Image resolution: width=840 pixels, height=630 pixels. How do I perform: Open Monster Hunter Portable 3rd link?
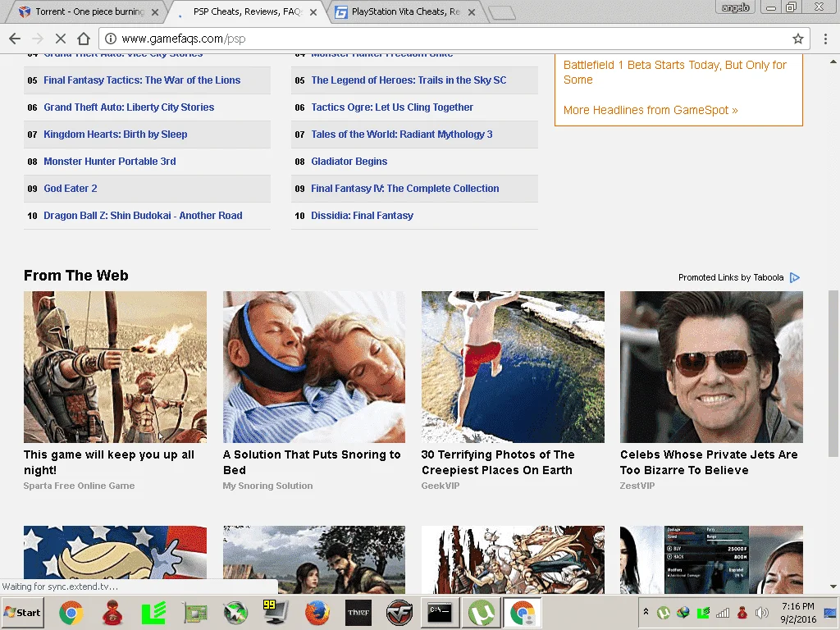[x=109, y=162]
